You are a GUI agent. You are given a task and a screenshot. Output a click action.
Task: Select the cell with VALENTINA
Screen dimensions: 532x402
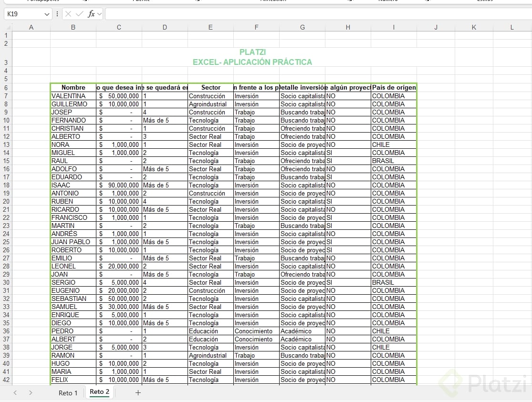tap(73, 96)
